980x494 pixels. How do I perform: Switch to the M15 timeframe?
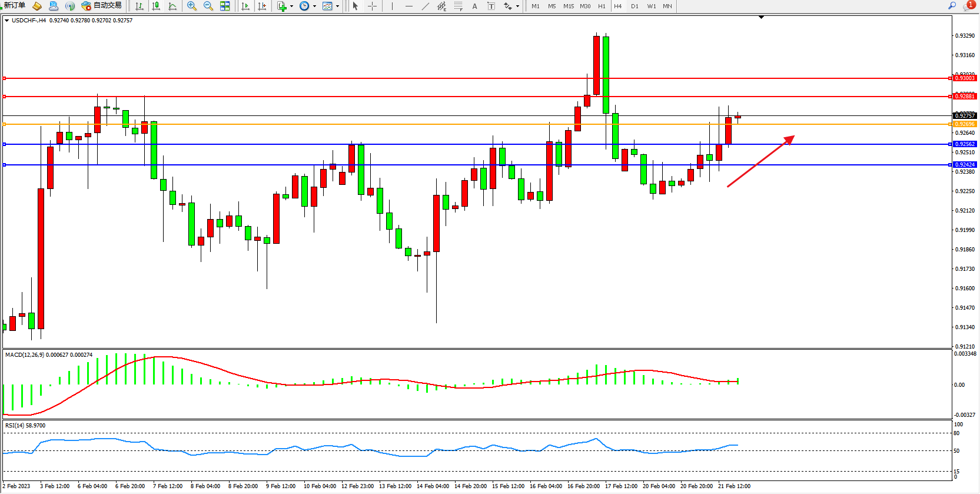coord(568,6)
